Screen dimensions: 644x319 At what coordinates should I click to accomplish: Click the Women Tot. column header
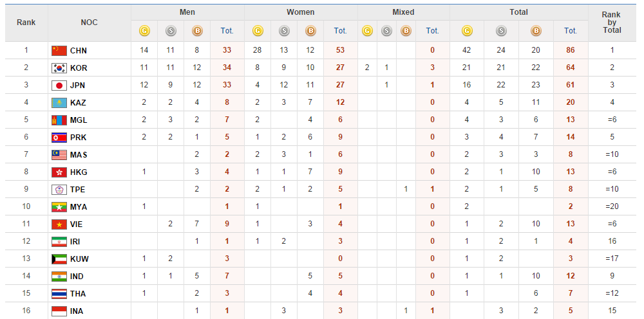[x=340, y=30]
